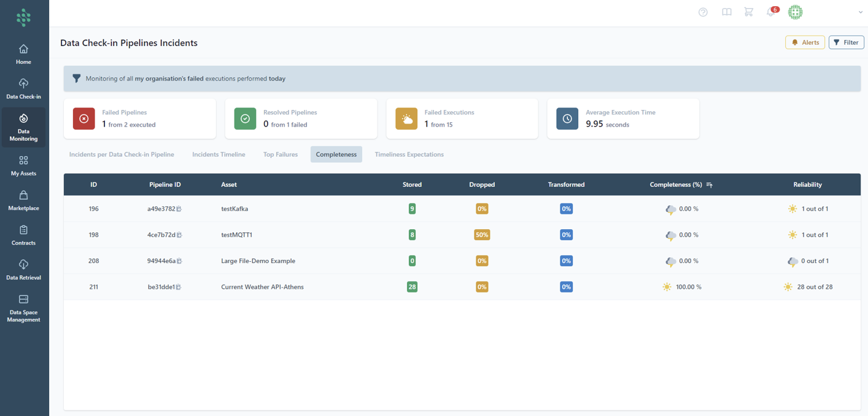868x416 pixels.
Task: Open Contracts from the sidebar
Action: [x=23, y=235]
